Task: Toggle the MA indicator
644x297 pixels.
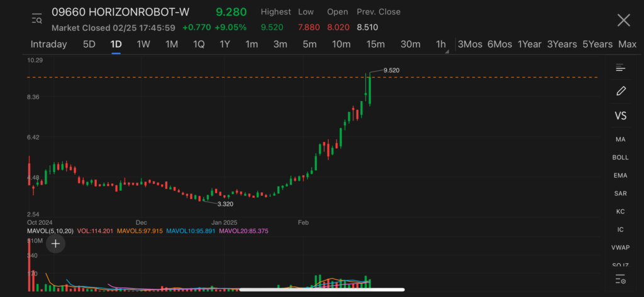Action: pyautogui.click(x=621, y=139)
